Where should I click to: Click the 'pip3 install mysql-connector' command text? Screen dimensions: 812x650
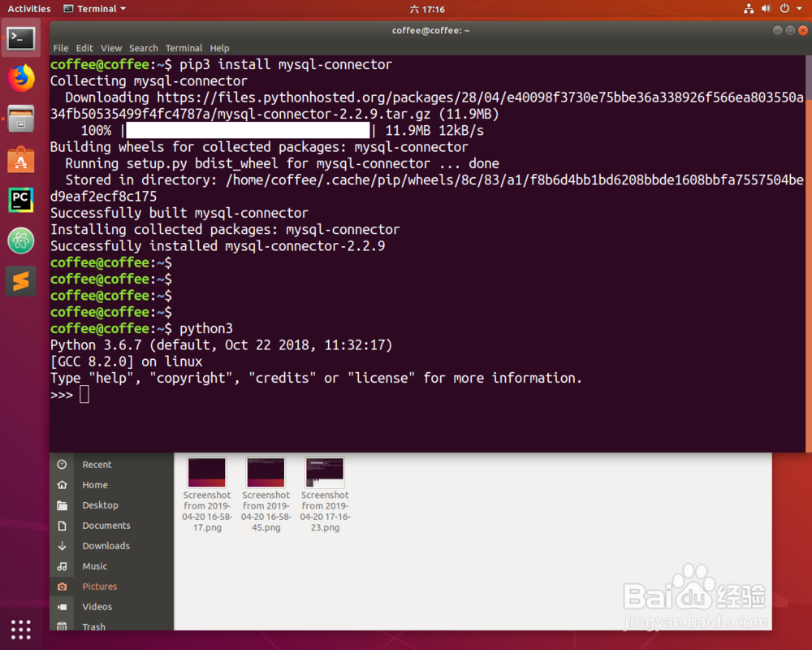(x=285, y=64)
